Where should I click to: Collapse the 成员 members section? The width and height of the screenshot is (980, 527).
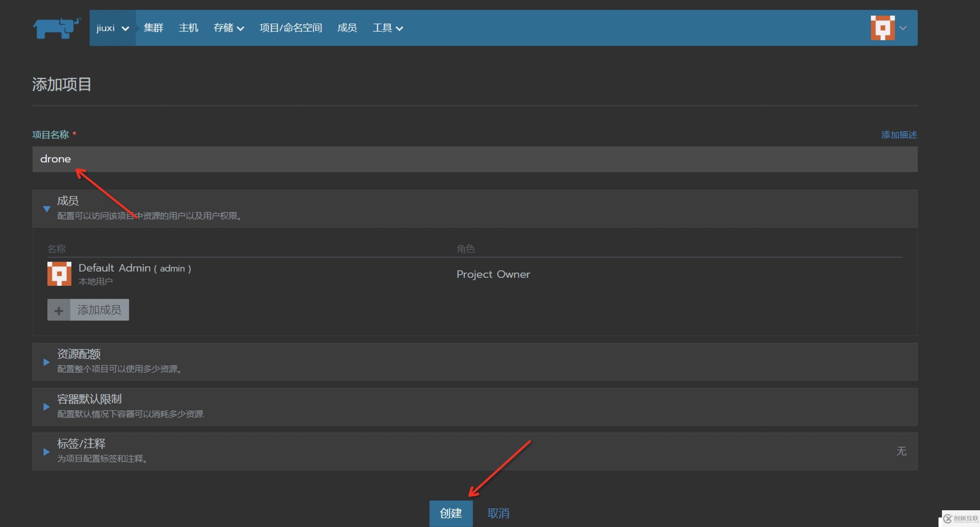point(46,209)
